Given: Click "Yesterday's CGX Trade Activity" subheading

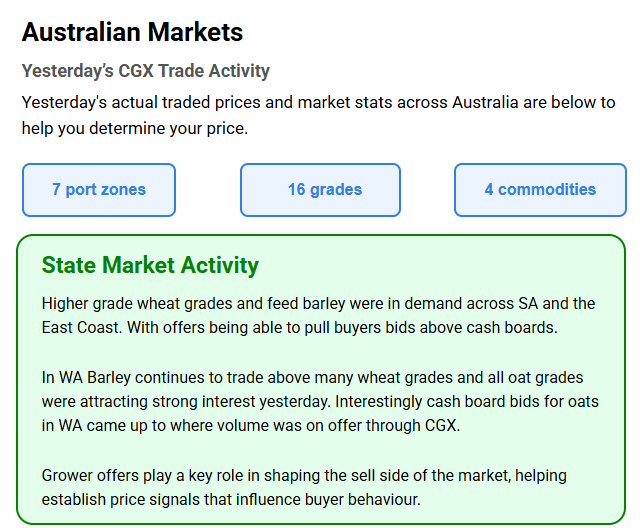Looking at the screenshot, I should 146,71.
